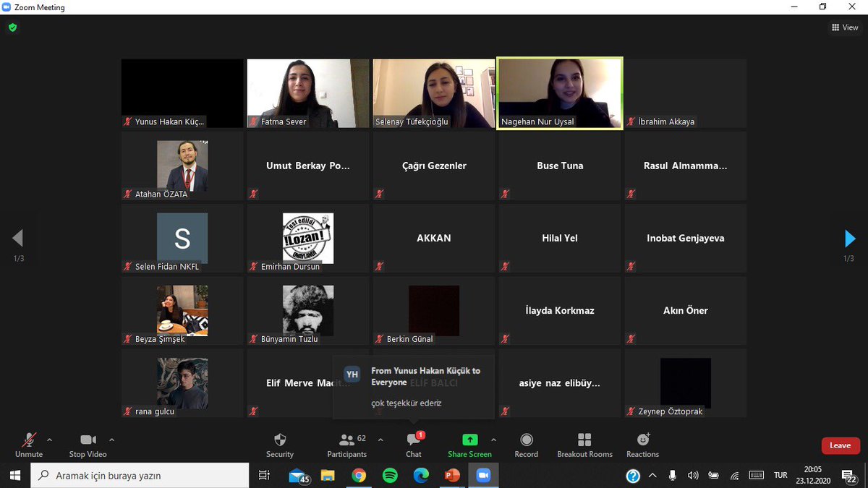
Task: Open the Participants panel
Action: point(346,445)
